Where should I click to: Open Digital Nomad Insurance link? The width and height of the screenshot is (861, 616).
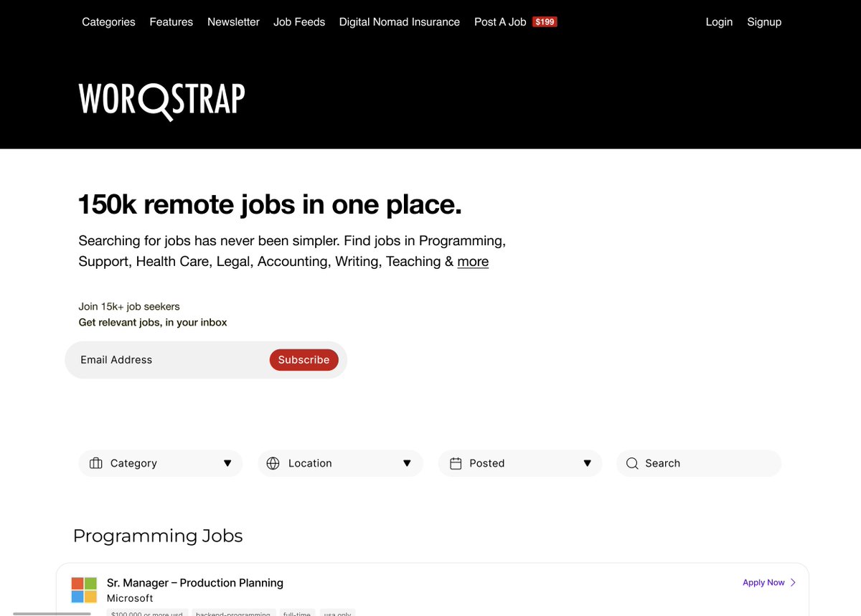[x=400, y=22]
